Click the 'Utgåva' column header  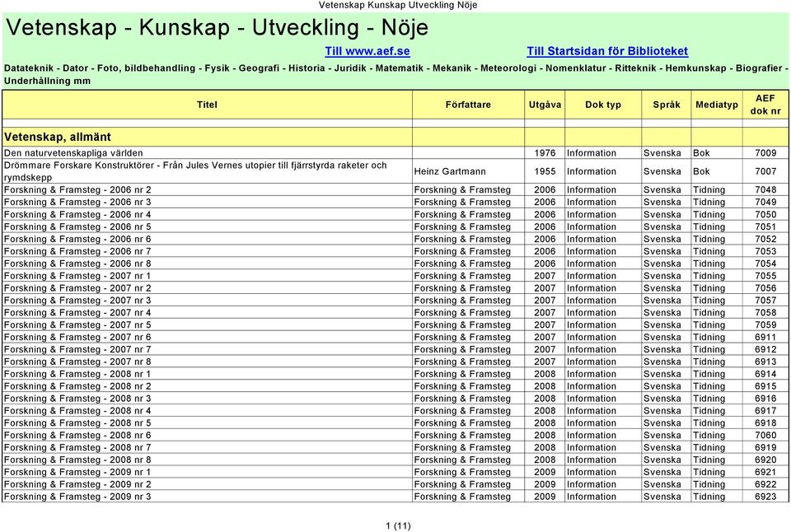click(x=545, y=105)
